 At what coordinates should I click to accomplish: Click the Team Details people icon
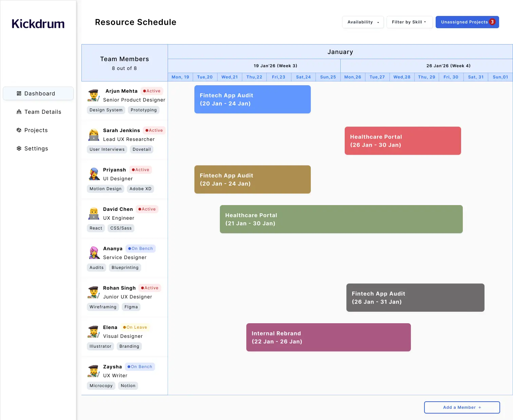[19, 112]
